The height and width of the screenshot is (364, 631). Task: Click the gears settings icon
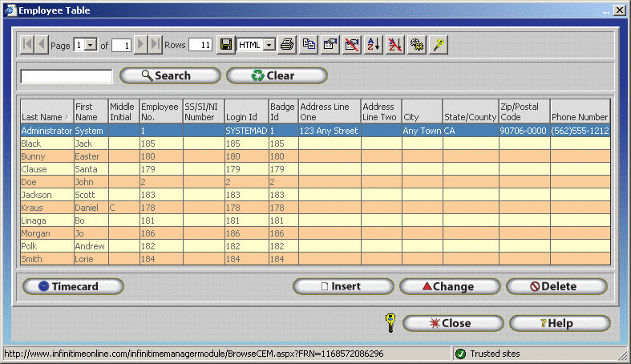pyautogui.click(x=416, y=45)
